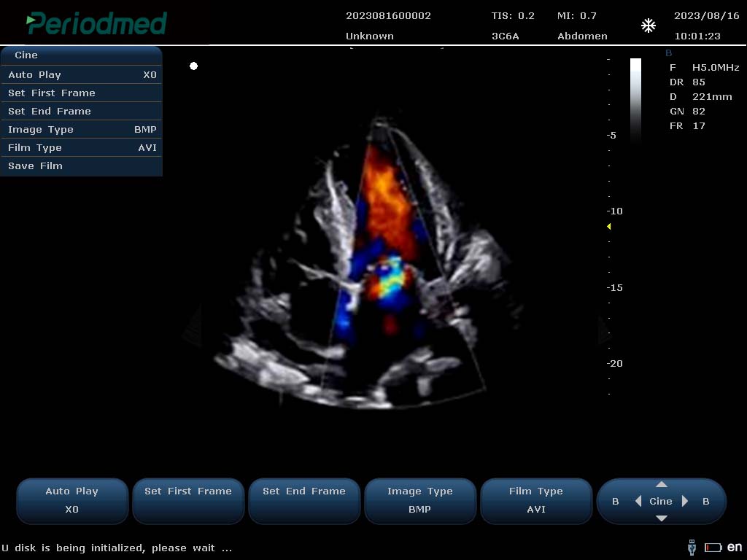Click the battery level indicator icon
The width and height of the screenshot is (747, 560).
click(713, 548)
